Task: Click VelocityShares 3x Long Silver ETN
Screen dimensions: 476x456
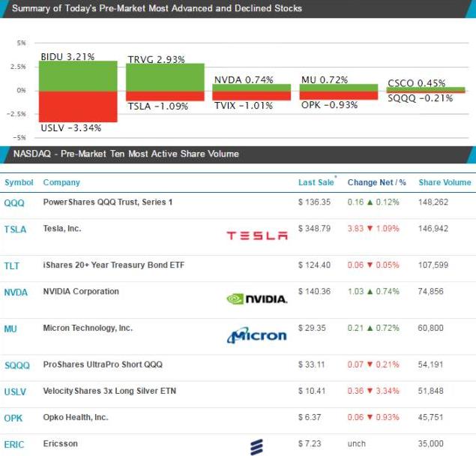Action: [109, 391]
